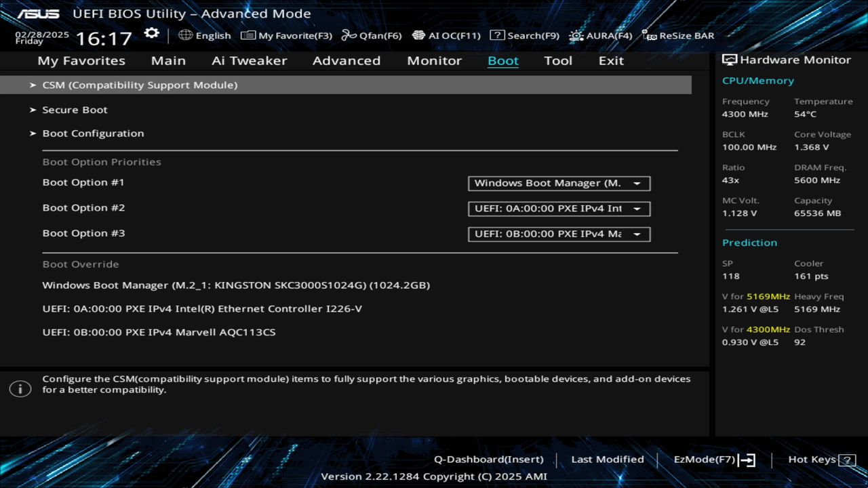Click Hot Keys question mark icon
Image resolution: width=868 pixels, height=488 pixels.
click(847, 460)
